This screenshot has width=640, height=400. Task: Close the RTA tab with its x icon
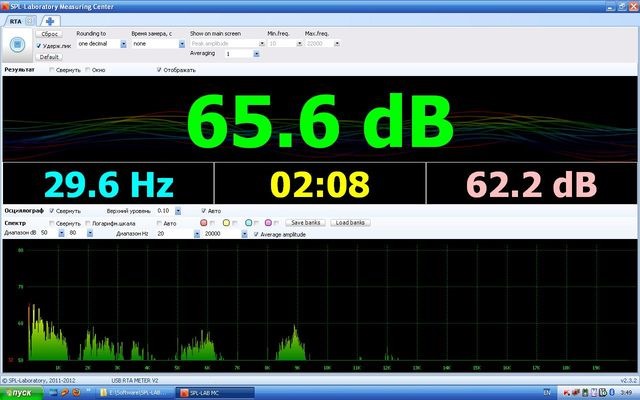[30, 21]
